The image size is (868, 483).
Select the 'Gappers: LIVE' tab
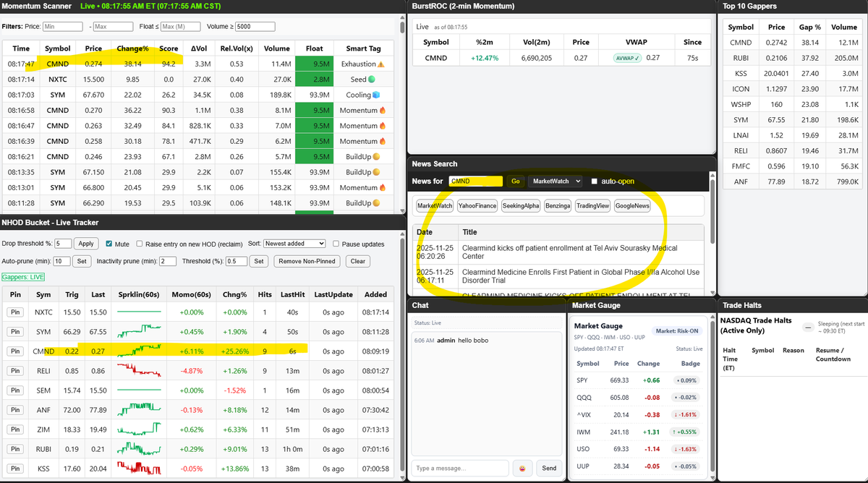22,277
